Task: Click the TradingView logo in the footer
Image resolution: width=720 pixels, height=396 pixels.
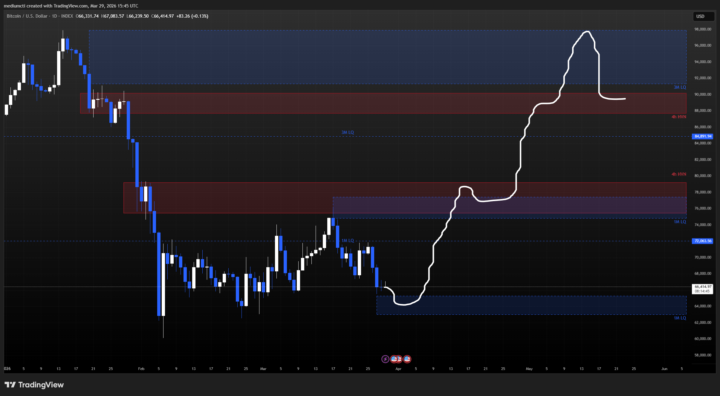Action: 34,385
